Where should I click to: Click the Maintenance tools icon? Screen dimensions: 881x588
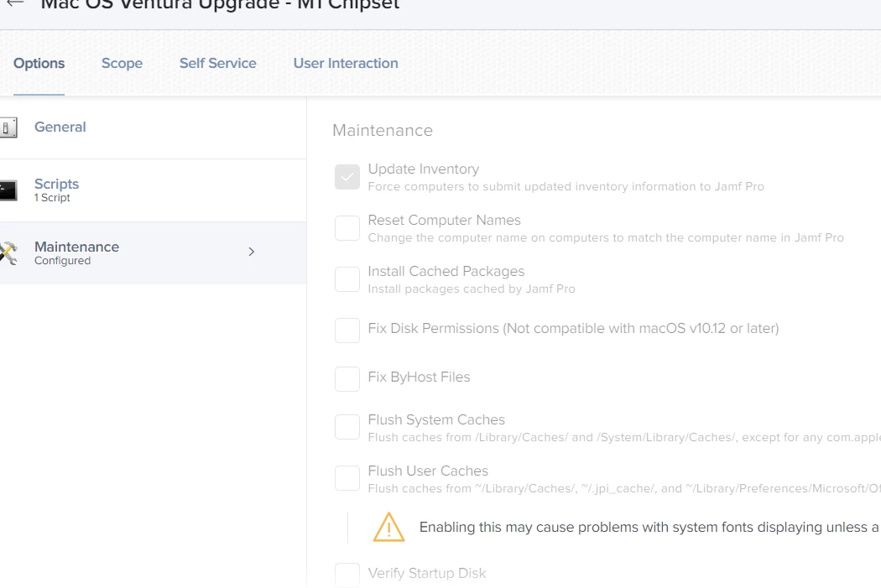click(8, 252)
